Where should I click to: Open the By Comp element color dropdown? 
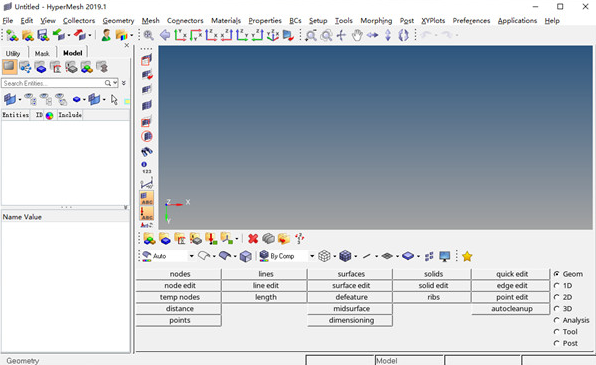[x=312, y=256]
